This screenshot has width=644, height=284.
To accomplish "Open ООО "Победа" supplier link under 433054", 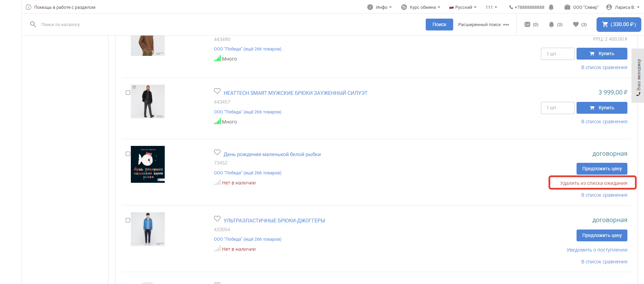I will 247,239.
